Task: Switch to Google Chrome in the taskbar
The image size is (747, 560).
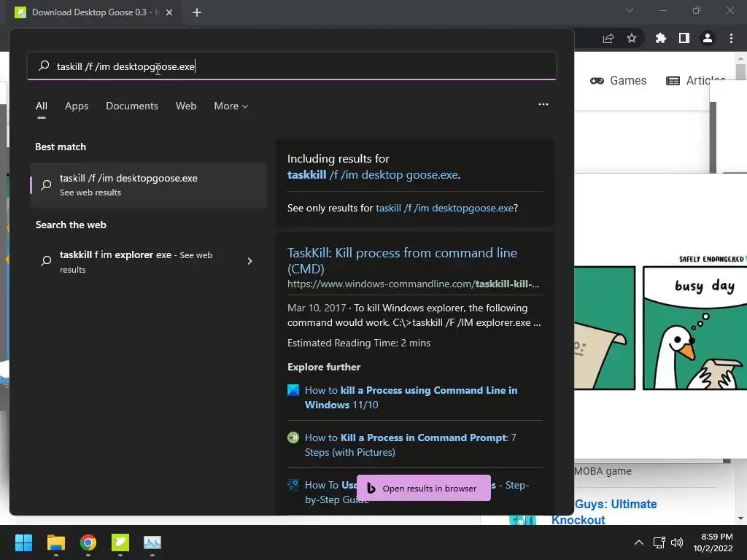Action: (x=88, y=542)
